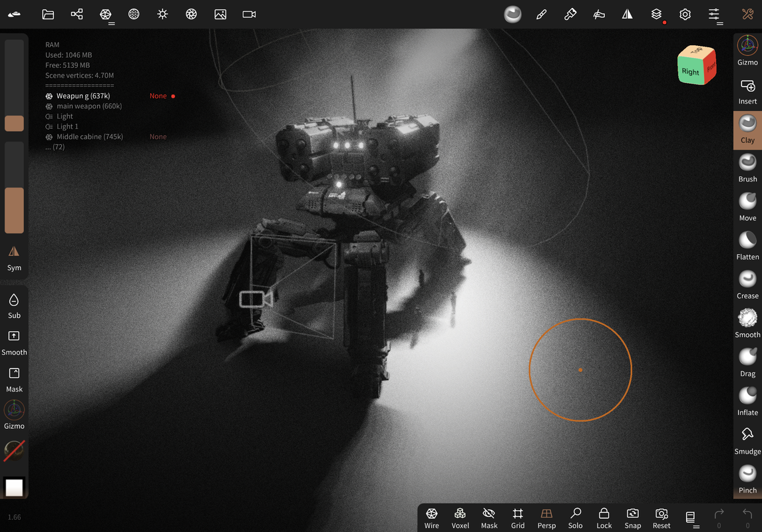Select the Insert tool
The width and height of the screenshot is (762, 532).
tap(747, 91)
